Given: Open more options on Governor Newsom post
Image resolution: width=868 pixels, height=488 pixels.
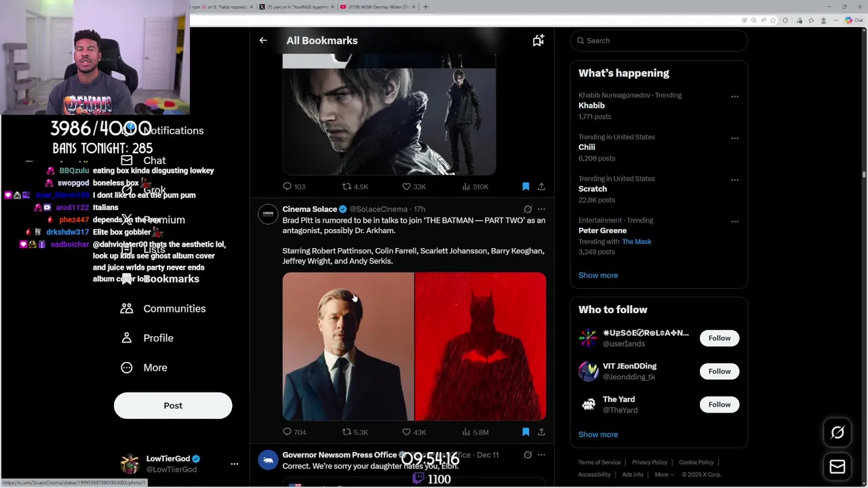Looking at the screenshot, I should tap(541, 455).
